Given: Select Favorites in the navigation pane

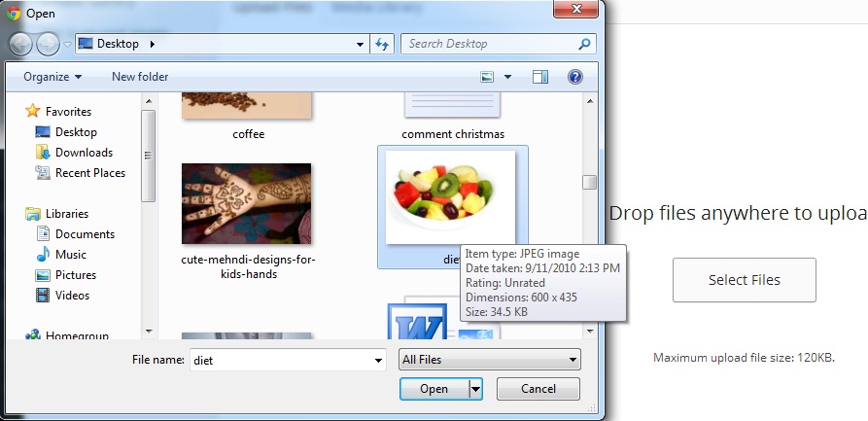Looking at the screenshot, I should point(68,112).
